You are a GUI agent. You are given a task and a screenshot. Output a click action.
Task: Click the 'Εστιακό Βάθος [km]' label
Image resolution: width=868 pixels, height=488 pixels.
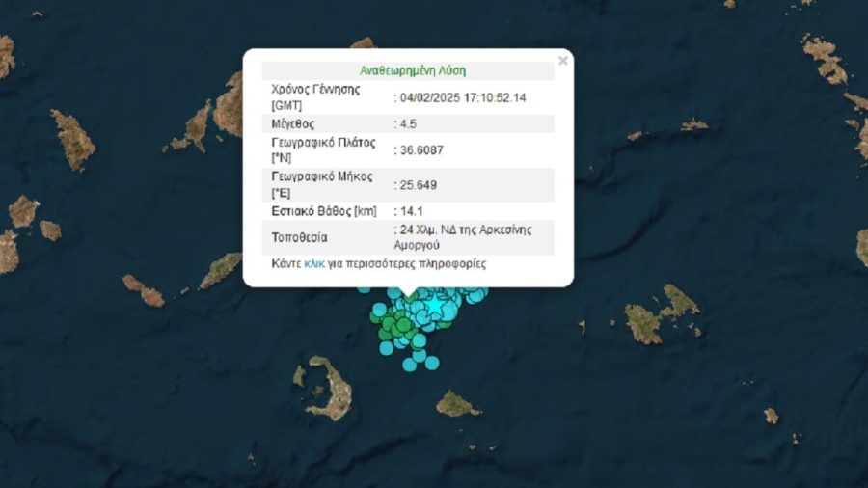(323, 210)
